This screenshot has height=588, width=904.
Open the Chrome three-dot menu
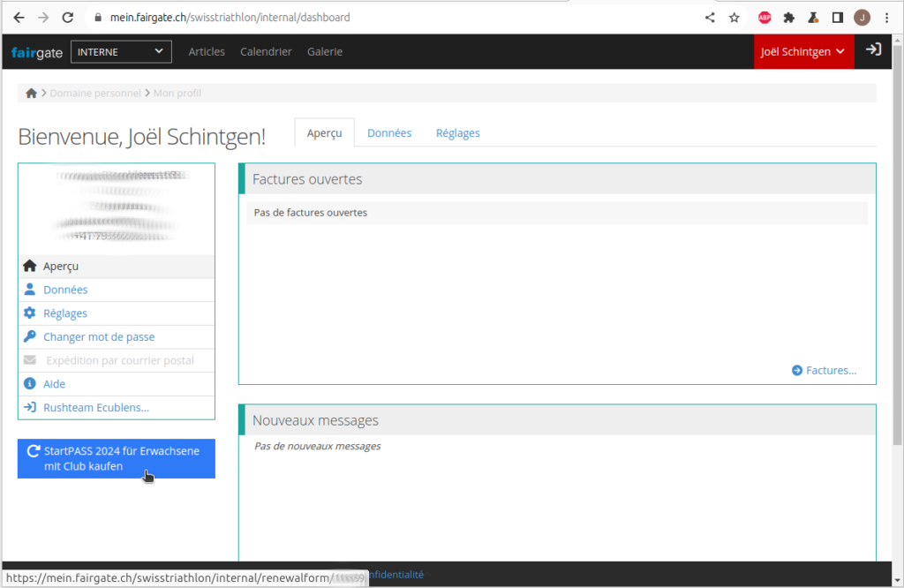coord(886,18)
